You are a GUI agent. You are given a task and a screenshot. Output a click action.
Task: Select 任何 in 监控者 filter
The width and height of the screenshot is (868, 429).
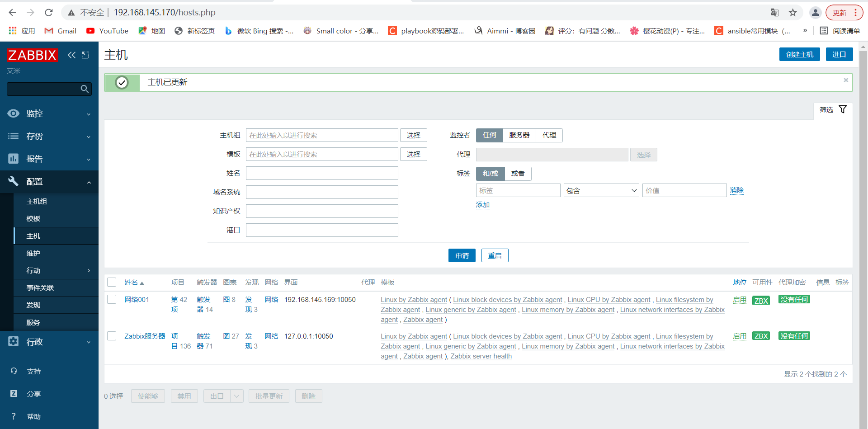point(489,135)
